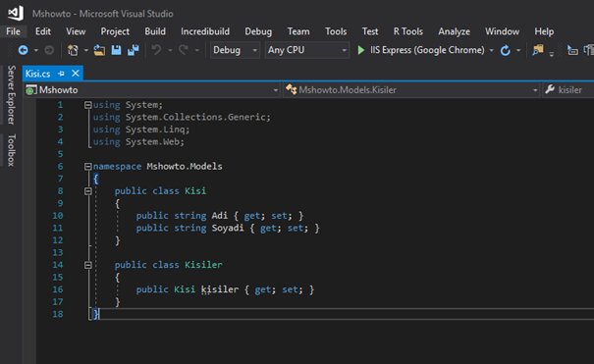Pin the Kisi.cs tab

[62, 74]
